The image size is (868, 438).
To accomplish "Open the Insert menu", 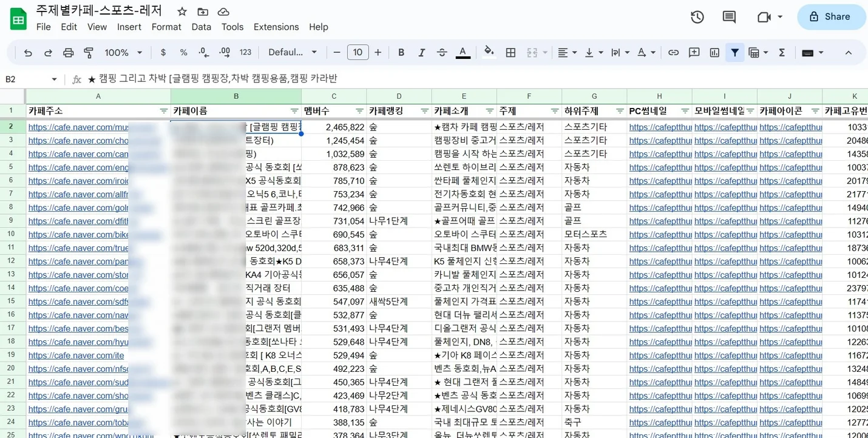I will tap(129, 27).
